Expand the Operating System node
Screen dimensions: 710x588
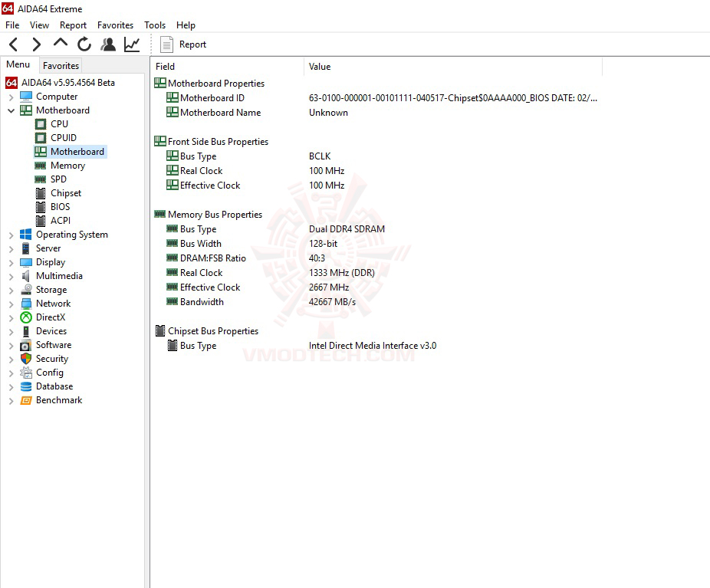click(x=12, y=235)
